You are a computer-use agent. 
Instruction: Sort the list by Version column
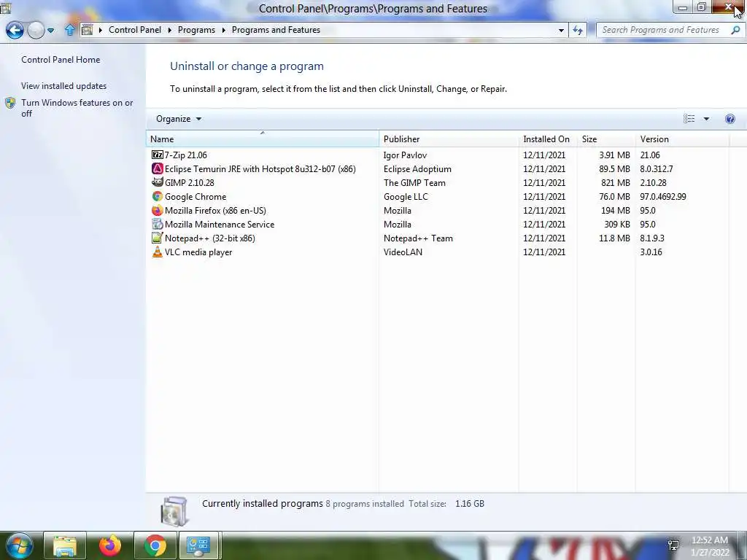[x=682, y=139]
